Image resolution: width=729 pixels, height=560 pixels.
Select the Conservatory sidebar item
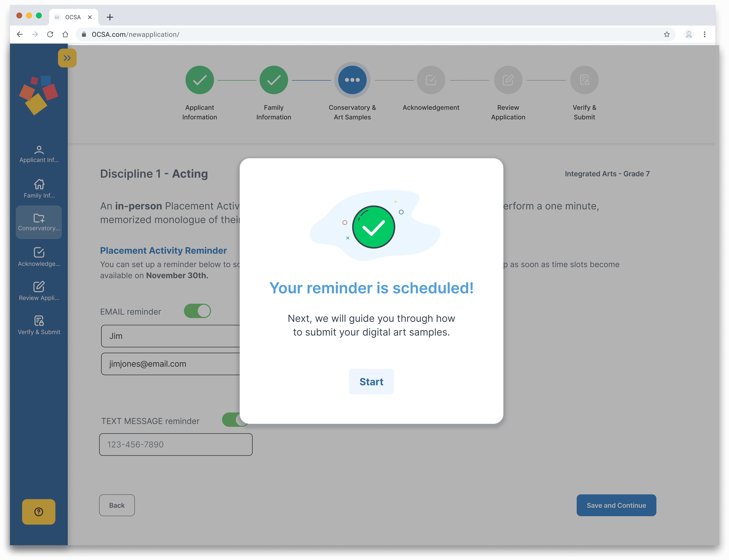pyautogui.click(x=39, y=222)
